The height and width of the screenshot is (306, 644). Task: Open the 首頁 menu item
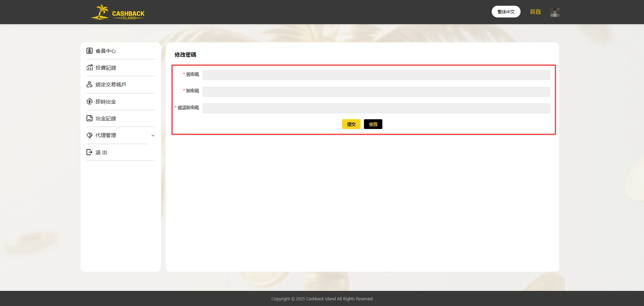(535, 11)
